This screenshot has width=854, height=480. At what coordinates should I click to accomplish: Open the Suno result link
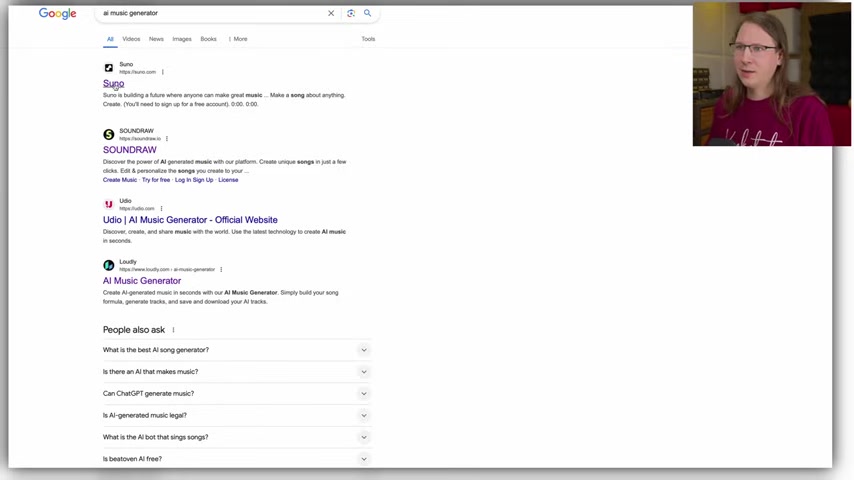113,83
